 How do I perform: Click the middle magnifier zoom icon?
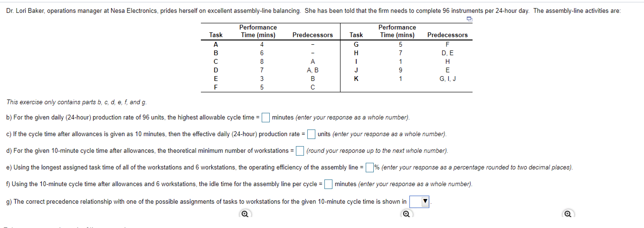point(406,214)
